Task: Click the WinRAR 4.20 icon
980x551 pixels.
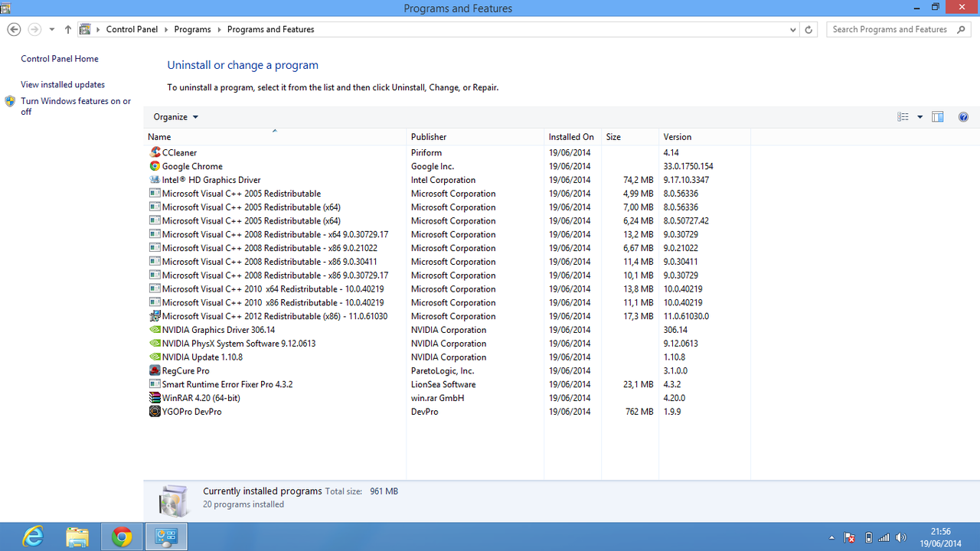Action: [155, 398]
